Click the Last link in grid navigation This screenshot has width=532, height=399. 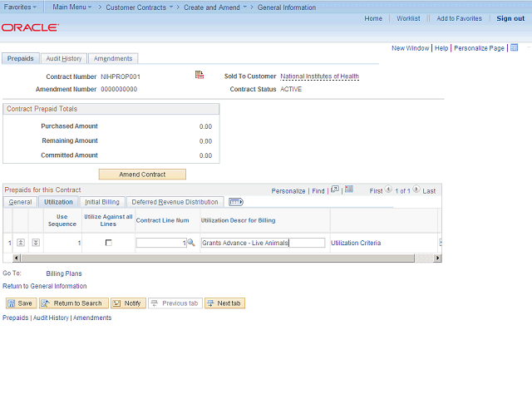click(429, 191)
